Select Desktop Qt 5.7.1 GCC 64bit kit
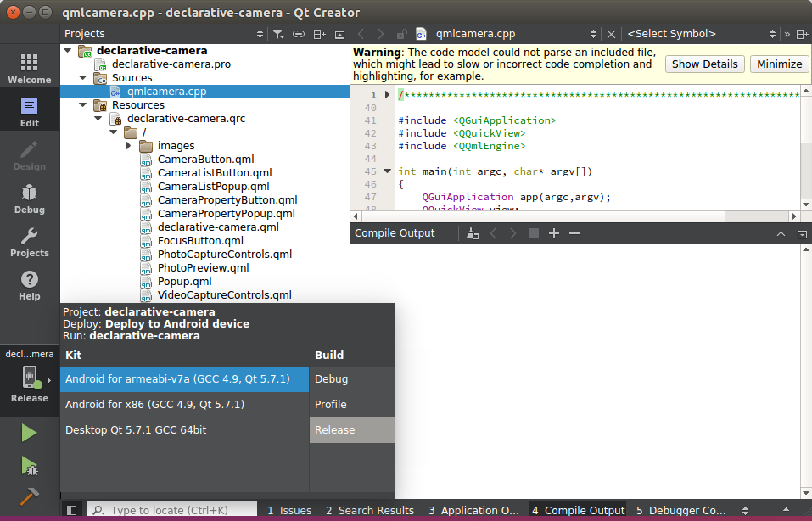The image size is (812, 521). (184, 430)
